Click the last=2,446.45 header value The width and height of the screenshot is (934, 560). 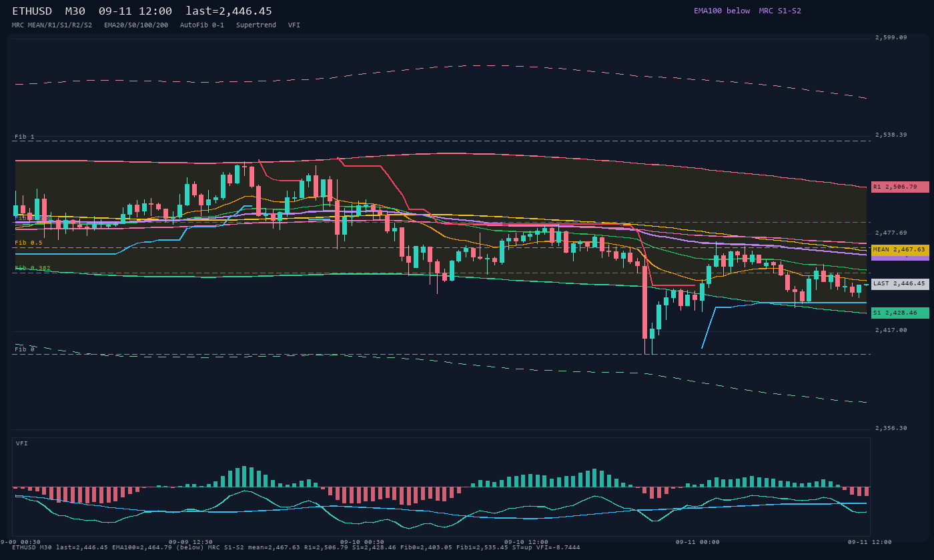coord(229,11)
